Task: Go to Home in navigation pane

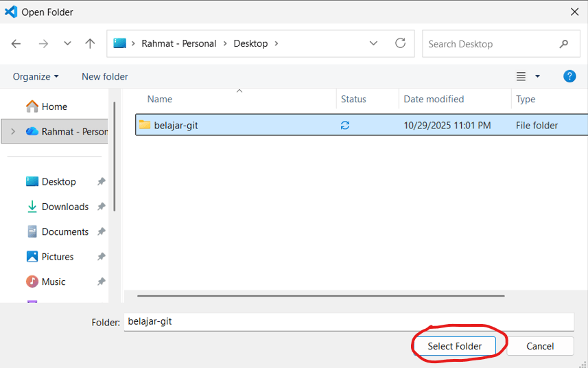Action: pos(54,106)
